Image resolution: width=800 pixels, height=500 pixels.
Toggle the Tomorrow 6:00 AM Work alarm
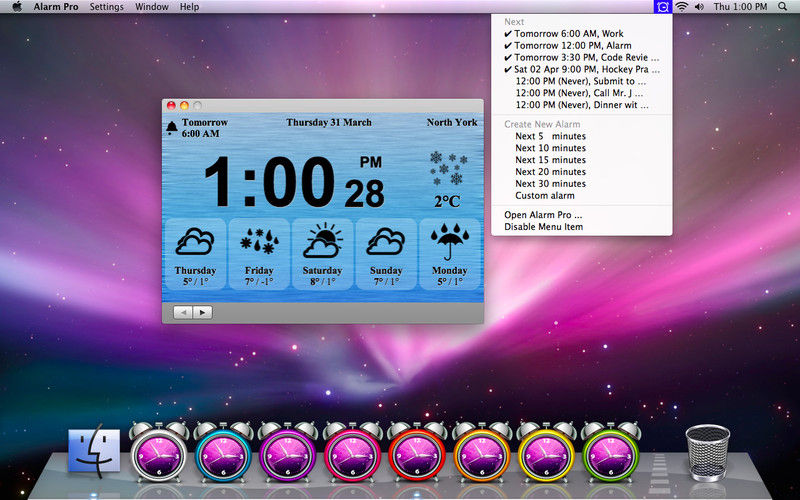pos(582,34)
